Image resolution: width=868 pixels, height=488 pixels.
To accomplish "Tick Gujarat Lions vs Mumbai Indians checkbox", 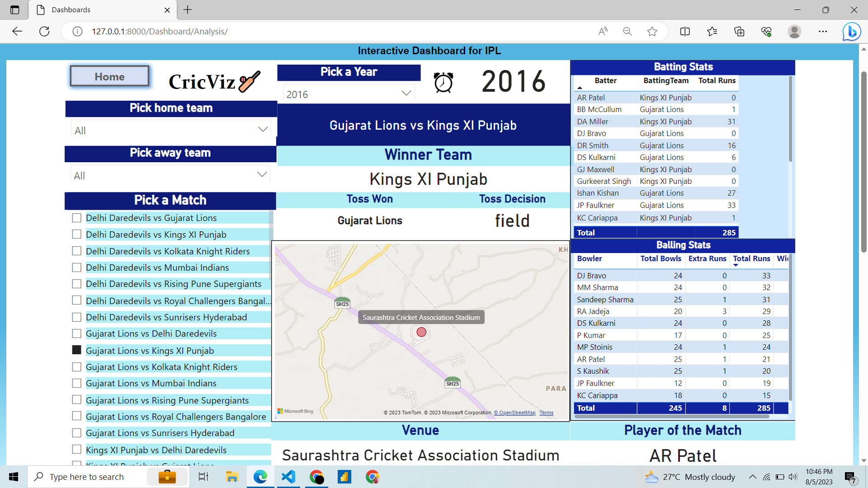I will click(x=77, y=383).
